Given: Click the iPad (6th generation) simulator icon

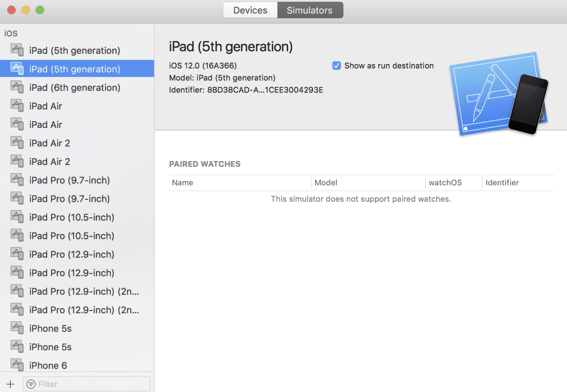Looking at the screenshot, I should 17,87.
